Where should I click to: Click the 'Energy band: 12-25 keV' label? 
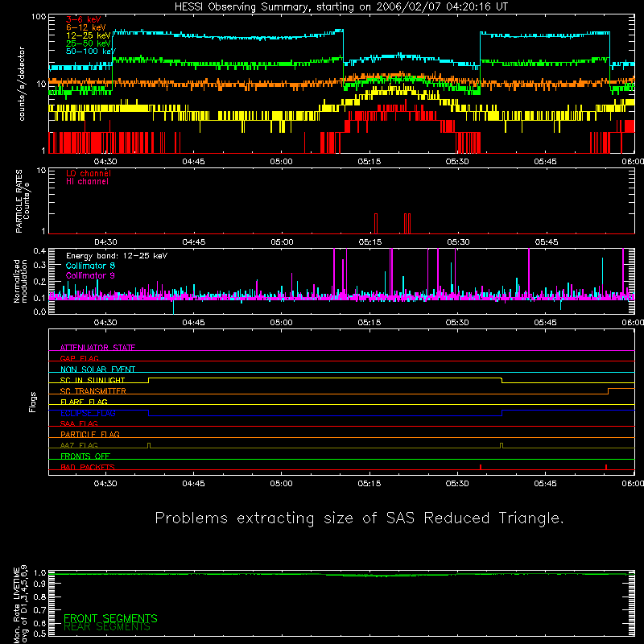117,256
